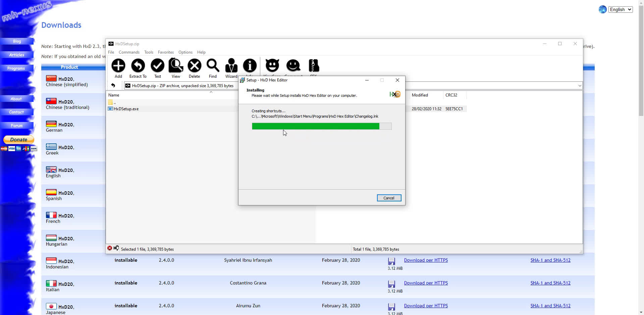Click the up-one-level arrow in WinRAR
644x315 pixels.
(x=113, y=85)
